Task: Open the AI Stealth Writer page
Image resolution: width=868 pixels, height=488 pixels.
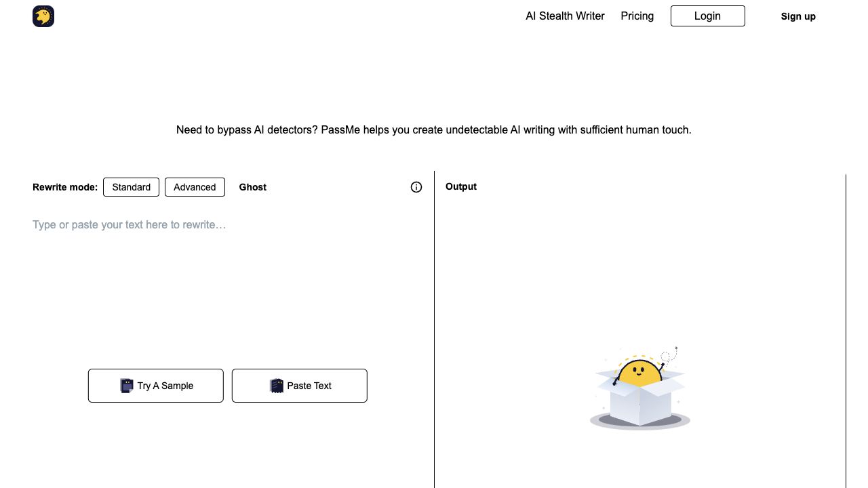Action: click(565, 16)
